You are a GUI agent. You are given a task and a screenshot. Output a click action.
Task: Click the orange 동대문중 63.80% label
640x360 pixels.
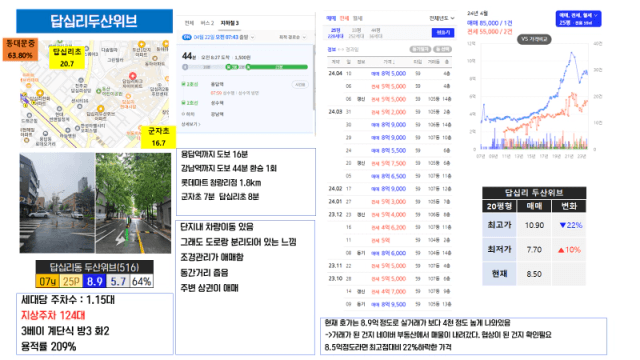(20, 49)
